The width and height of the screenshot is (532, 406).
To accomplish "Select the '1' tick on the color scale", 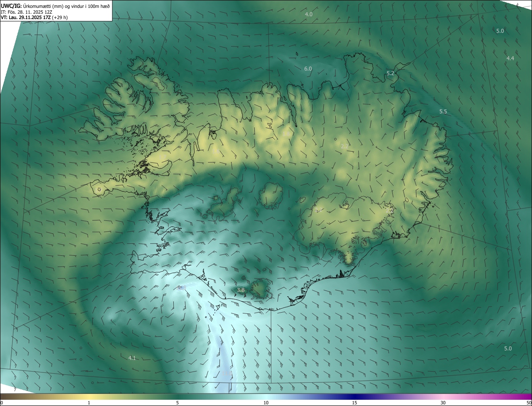I will 89,403.
